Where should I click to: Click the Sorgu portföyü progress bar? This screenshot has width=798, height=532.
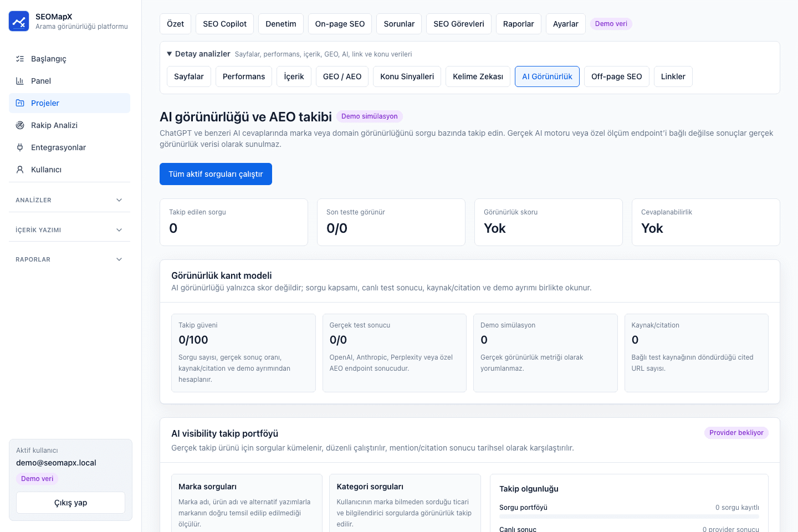[x=629, y=516]
